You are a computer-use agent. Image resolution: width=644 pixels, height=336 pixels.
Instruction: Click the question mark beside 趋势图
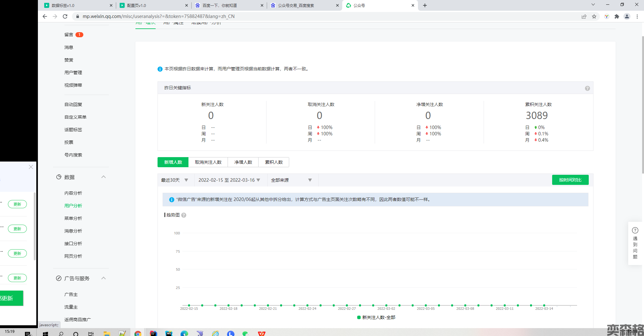[184, 215]
